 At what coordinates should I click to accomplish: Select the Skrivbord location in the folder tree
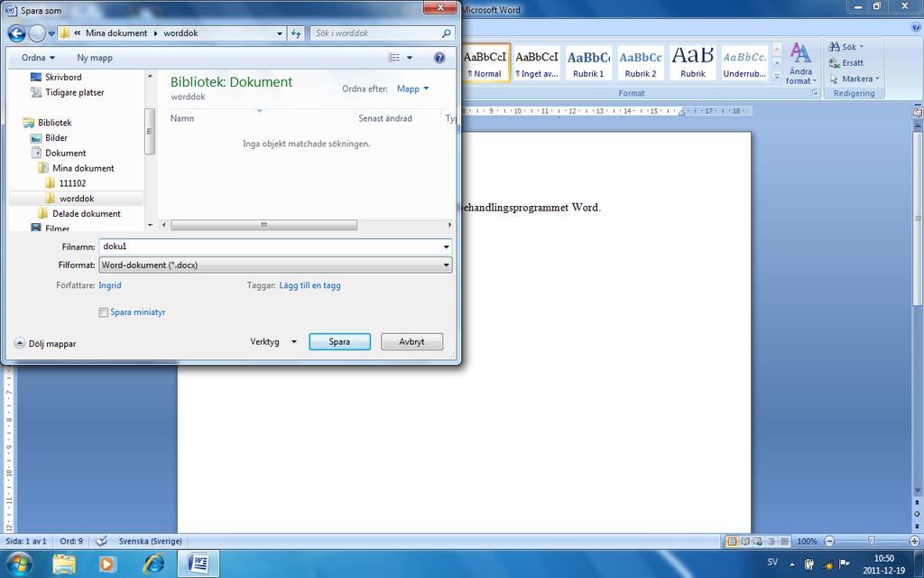56,78
